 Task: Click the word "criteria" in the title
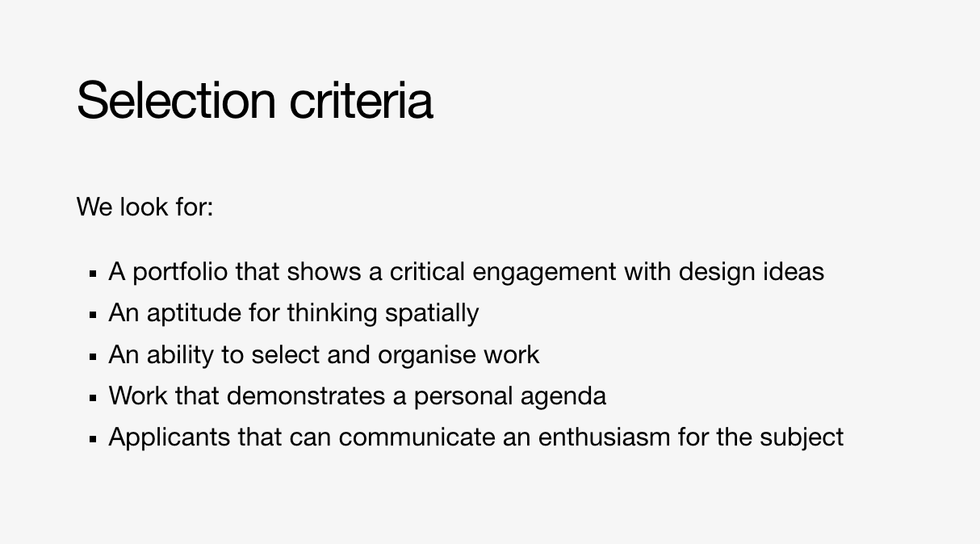coord(361,100)
